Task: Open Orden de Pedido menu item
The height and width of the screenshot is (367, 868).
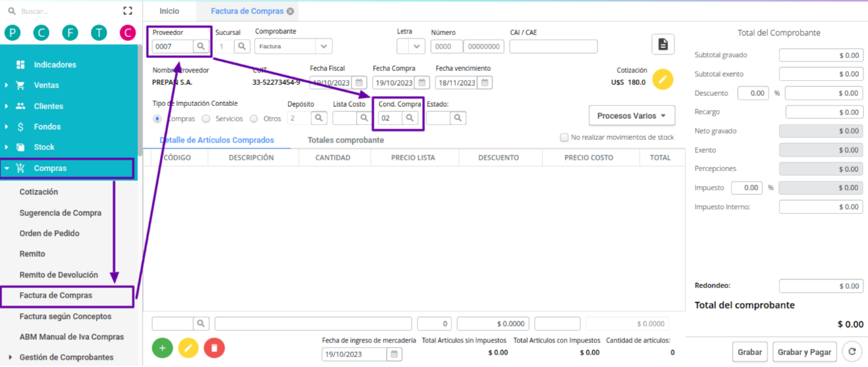Action: 49,233
